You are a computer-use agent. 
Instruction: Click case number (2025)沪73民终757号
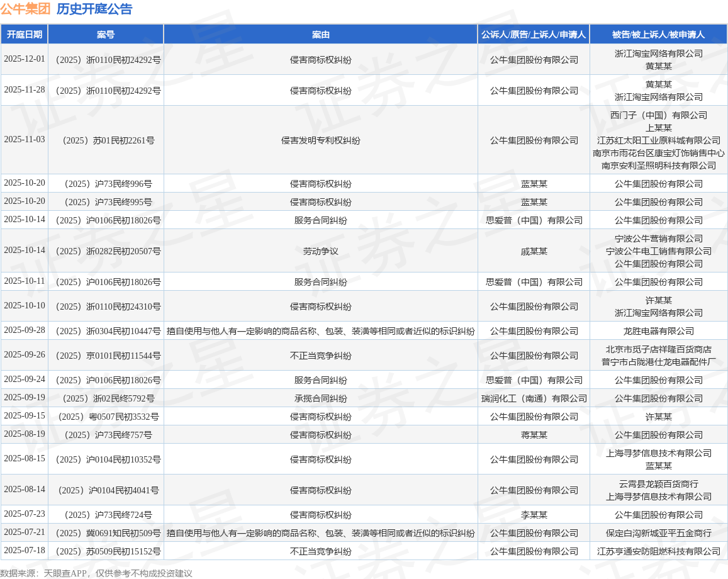click(109, 435)
